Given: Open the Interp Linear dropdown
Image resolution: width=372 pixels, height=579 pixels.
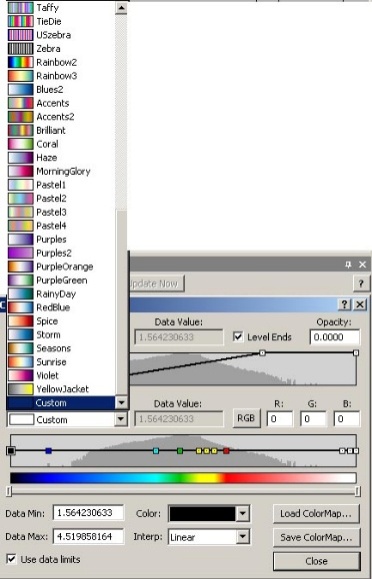Looking at the screenshot, I should tap(243, 537).
